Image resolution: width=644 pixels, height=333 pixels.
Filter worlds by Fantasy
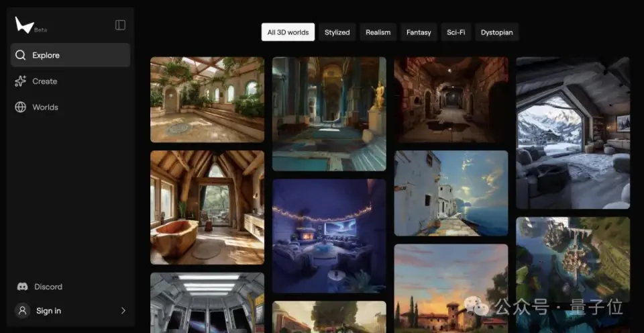pos(419,32)
